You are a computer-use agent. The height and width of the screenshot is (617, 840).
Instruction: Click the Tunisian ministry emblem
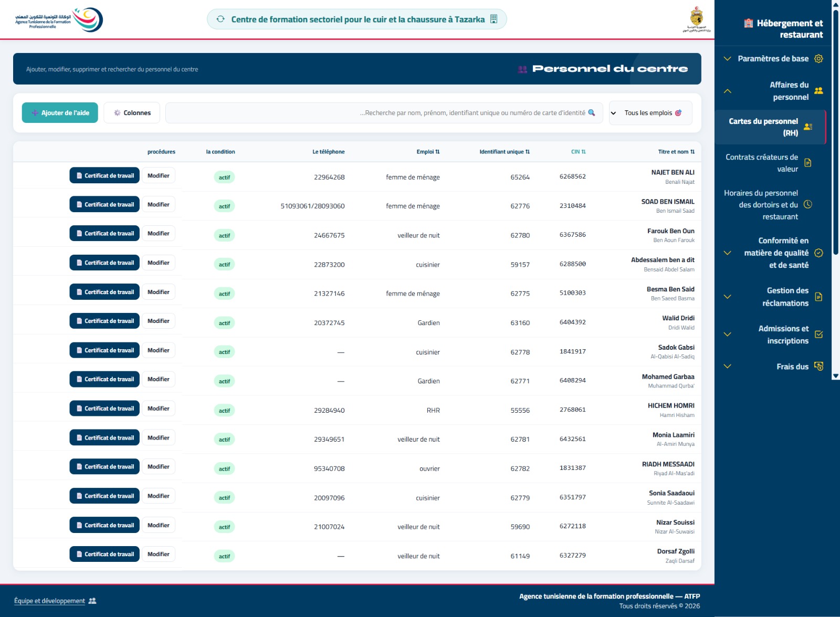(x=697, y=19)
